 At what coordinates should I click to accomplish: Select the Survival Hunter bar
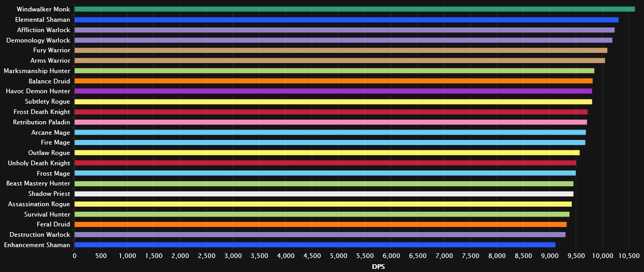click(x=322, y=214)
